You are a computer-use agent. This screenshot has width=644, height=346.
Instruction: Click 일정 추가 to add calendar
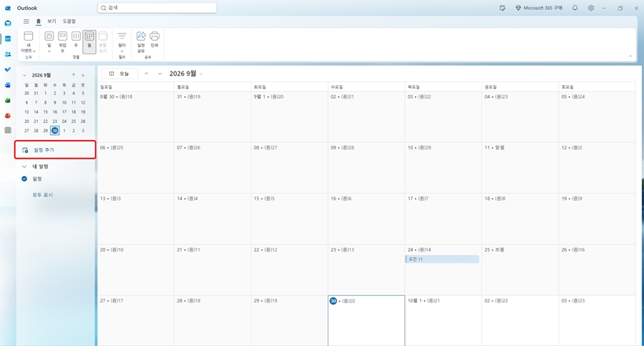[55, 150]
